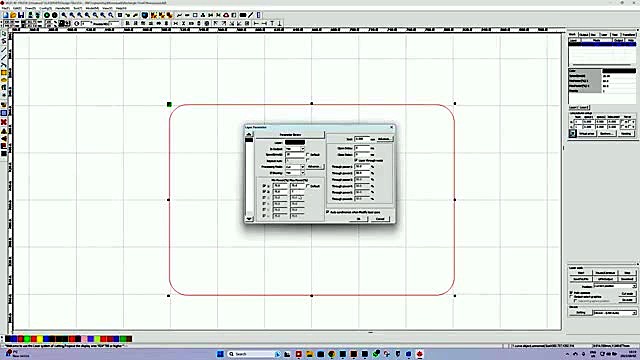This screenshot has width=640, height=360.
Task: Click the black filled rectangle toolbar icon
Action: click(x=243, y=15)
